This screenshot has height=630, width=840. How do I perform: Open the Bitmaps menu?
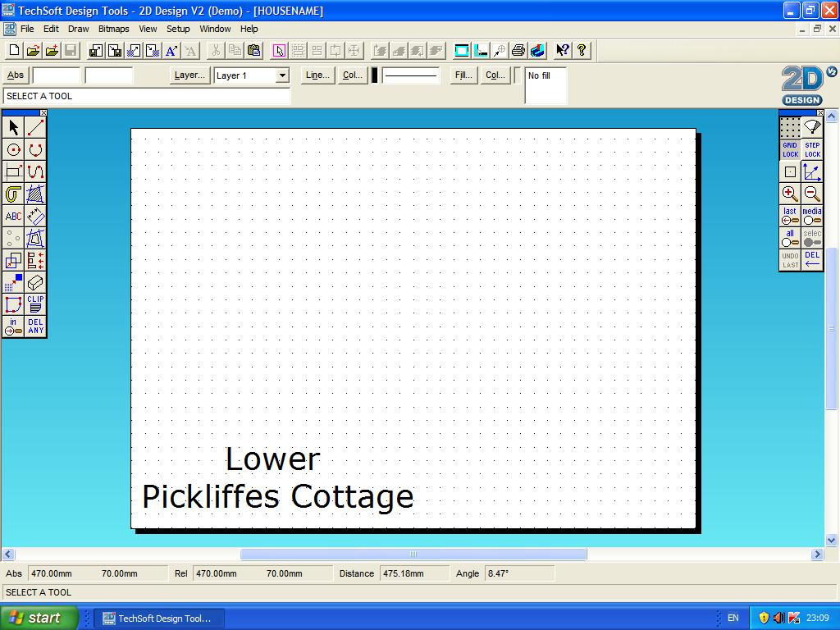click(x=113, y=29)
